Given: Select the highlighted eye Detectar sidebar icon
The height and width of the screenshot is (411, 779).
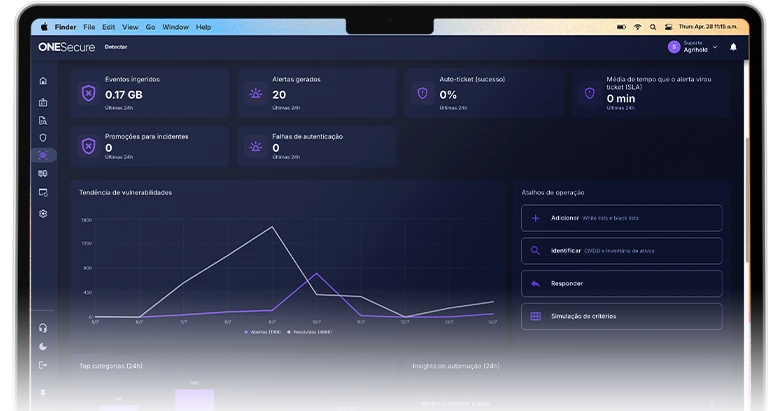Looking at the screenshot, I should point(43,155).
